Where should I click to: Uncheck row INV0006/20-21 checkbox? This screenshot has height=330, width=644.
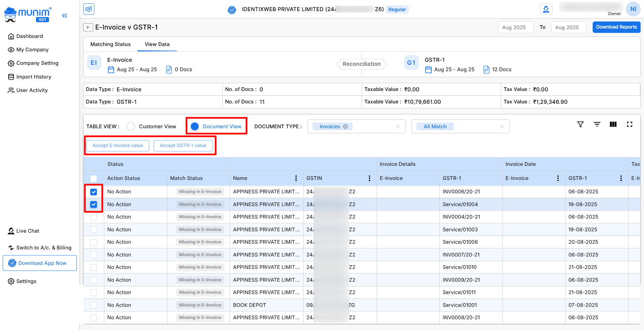click(94, 192)
